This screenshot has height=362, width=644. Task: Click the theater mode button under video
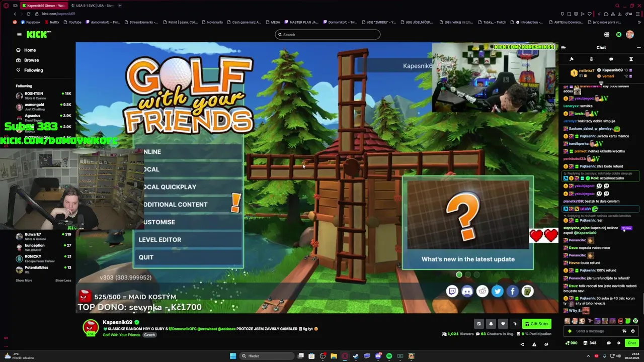pos(478,324)
